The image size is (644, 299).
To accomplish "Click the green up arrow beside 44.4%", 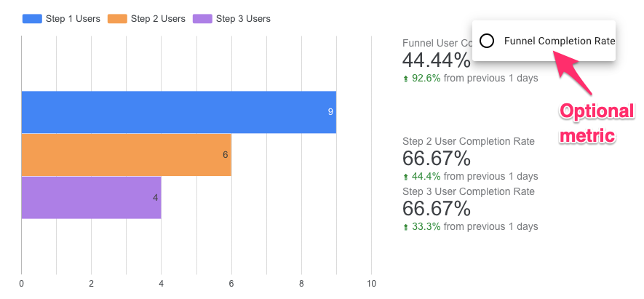I will 405,177.
